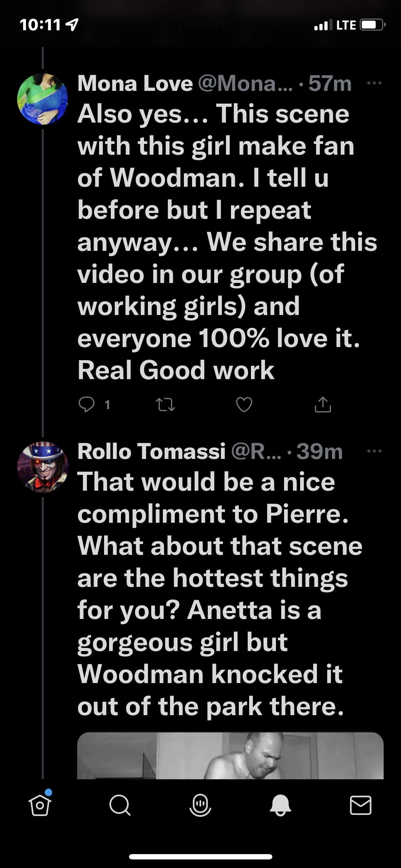The height and width of the screenshot is (868, 401).
Task: Open the attached image in Rollo's tweet
Action: pyautogui.click(x=230, y=755)
